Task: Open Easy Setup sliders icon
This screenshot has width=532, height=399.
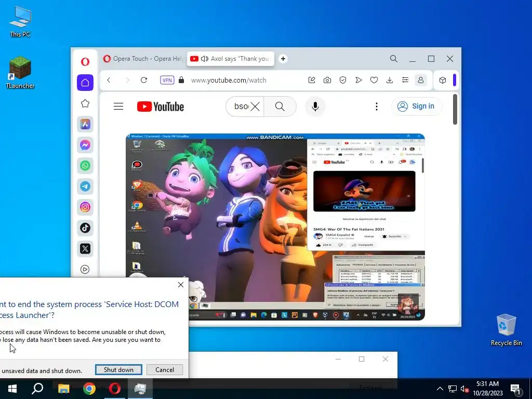Action: click(405, 80)
